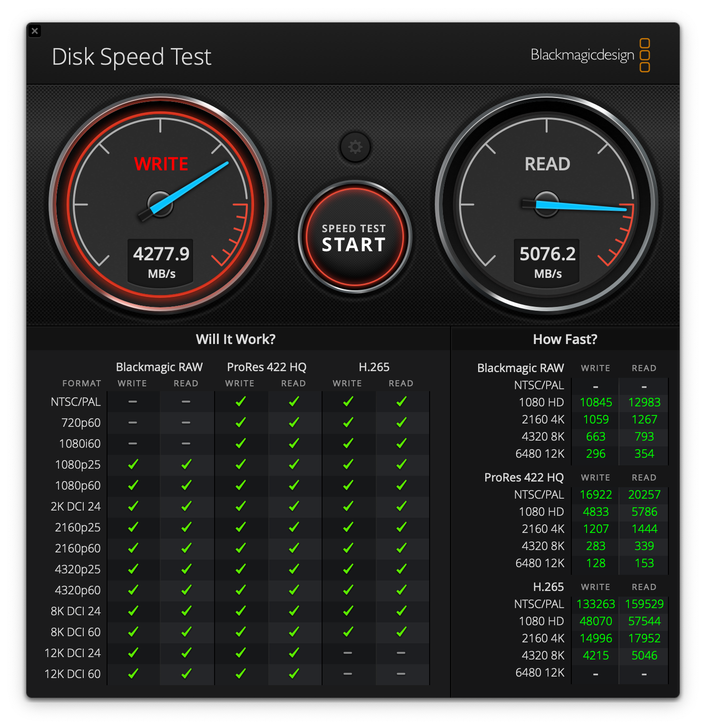Click the Blackmagicdesign logo
The height and width of the screenshot is (728, 706).
[x=590, y=55]
